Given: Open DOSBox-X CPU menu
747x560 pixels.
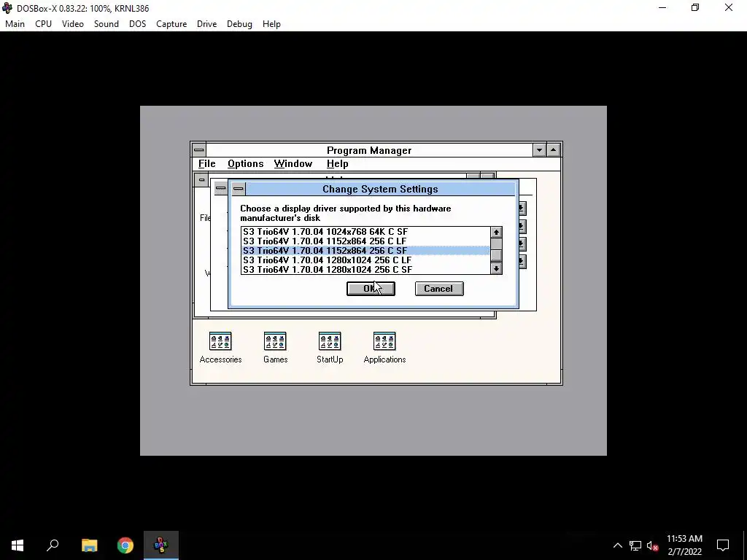Looking at the screenshot, I should point(43,24).
